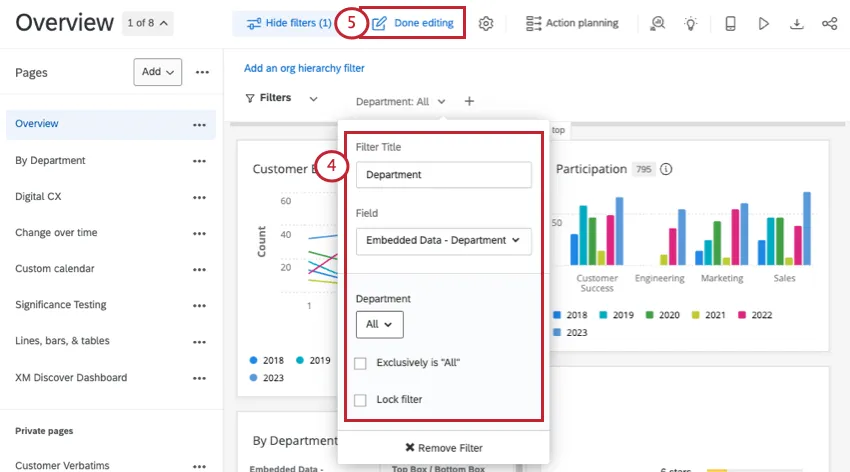850x472 pixels.
Task: Expand the Embedded Data - Department field dropdown
Action: 443,241
